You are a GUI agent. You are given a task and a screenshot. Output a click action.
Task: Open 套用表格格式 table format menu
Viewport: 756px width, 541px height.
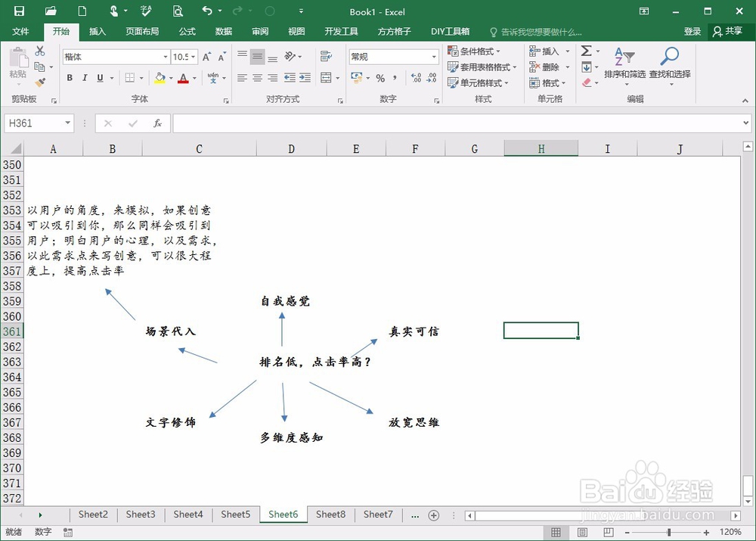point(482,67)
